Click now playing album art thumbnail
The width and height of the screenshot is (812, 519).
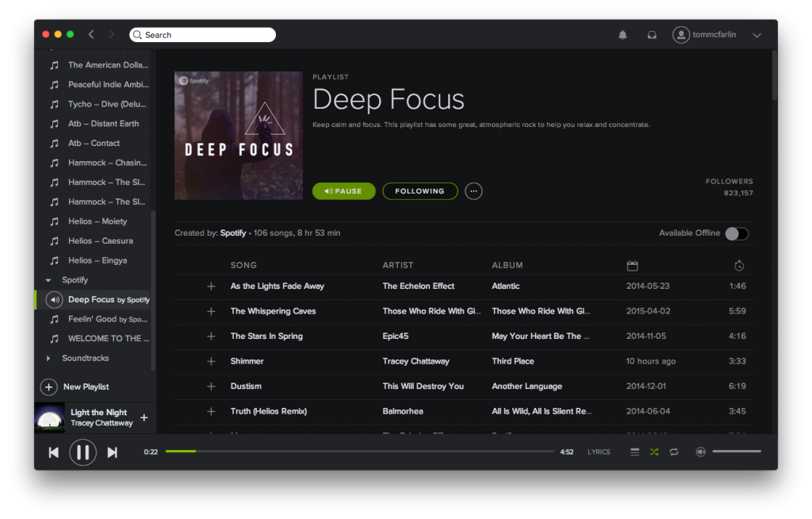[x=50, y=418]
